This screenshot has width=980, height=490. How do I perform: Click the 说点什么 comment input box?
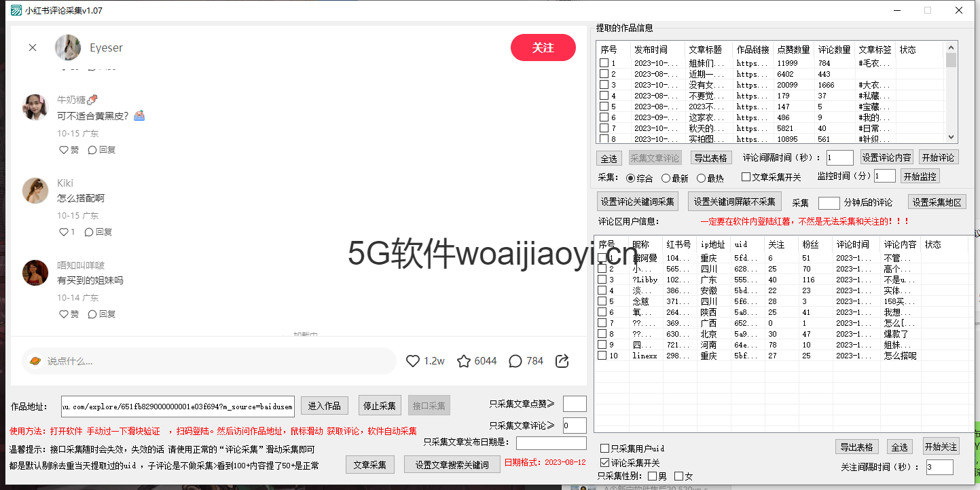tap(208, 361)
